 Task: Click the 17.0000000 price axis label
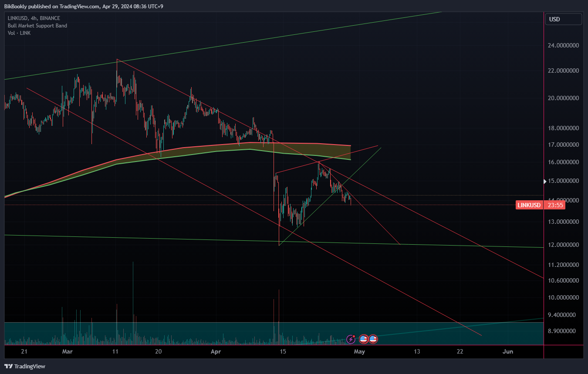tap(563, 145)
